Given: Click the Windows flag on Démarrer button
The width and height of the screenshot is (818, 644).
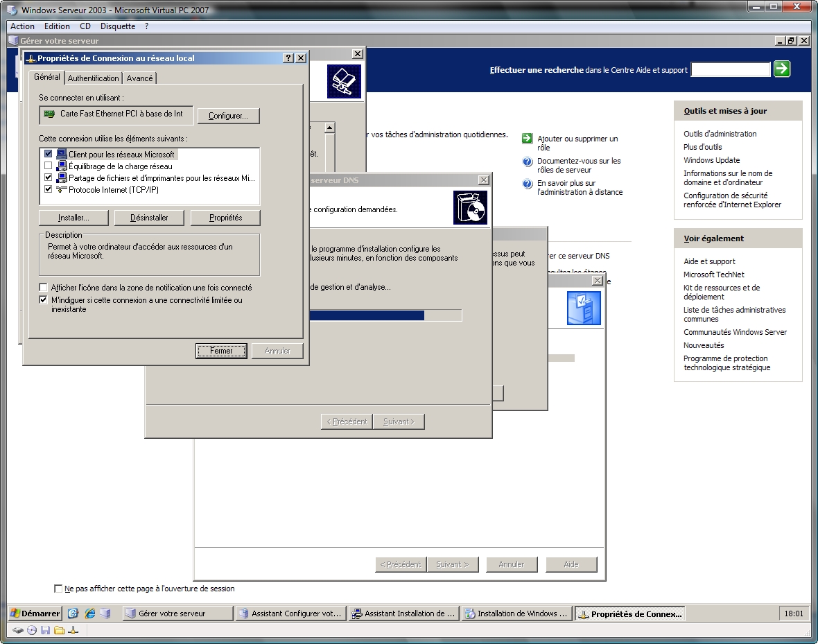Looking at the screenshot, I should 16,613.
